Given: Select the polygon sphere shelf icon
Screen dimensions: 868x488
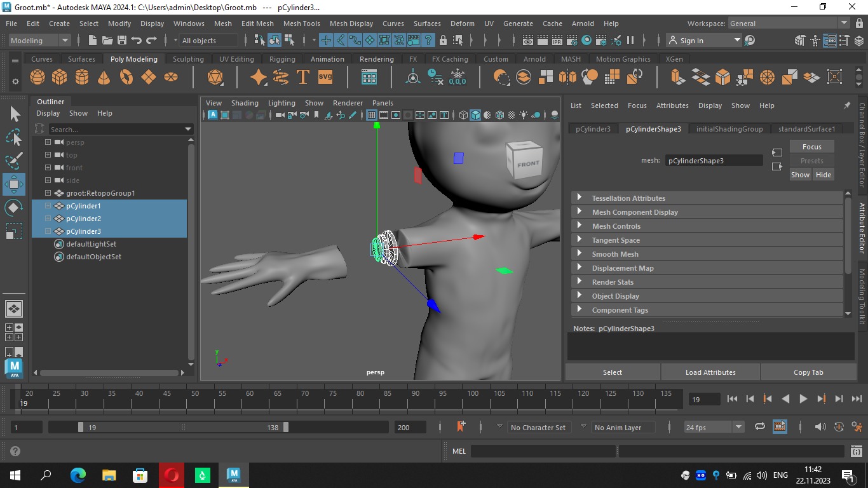Looking at the screenshot, I should click(37, 78).
